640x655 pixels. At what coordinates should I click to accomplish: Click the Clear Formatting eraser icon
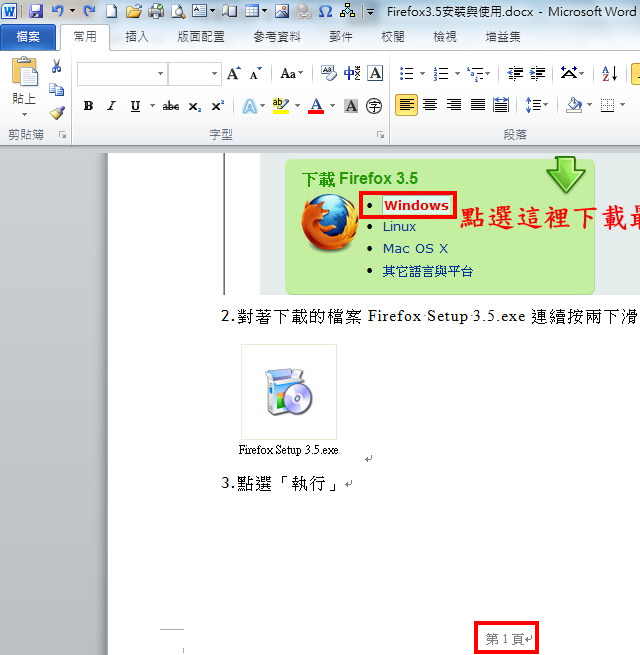coord(329,74)
